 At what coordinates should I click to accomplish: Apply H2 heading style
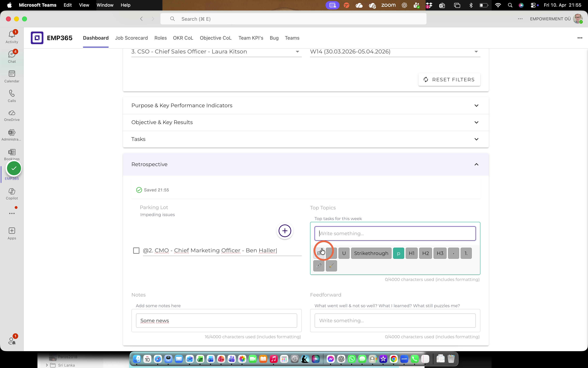(425, 253)
